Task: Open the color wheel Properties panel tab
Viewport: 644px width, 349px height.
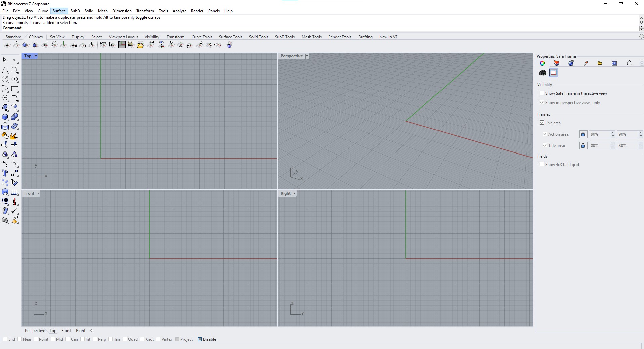Action: (542, 63)
